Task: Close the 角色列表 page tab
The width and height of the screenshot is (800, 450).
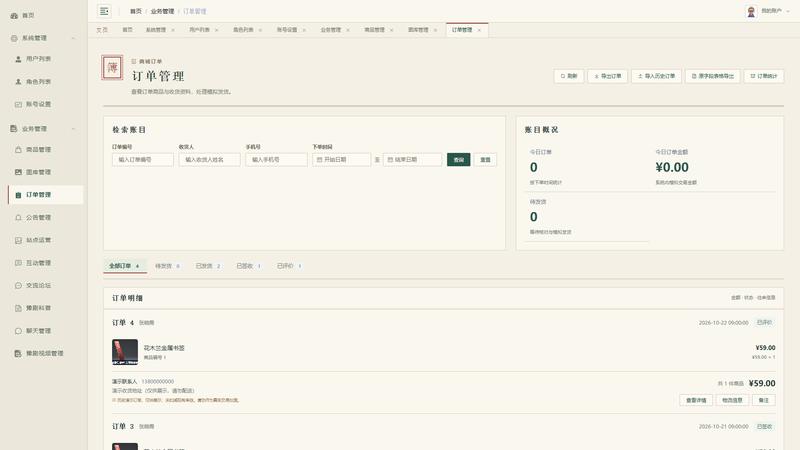Action: [260, 31]
